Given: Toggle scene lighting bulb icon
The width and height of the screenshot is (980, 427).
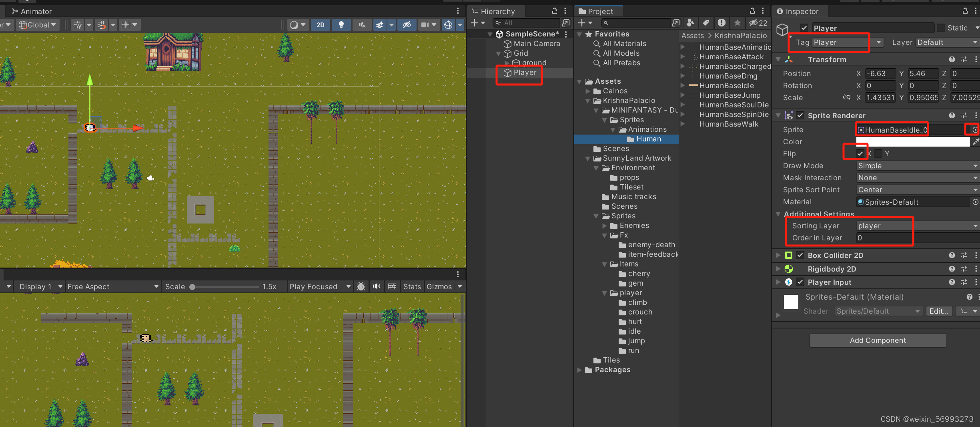Looking at the screenshot, I should (341, 25).
